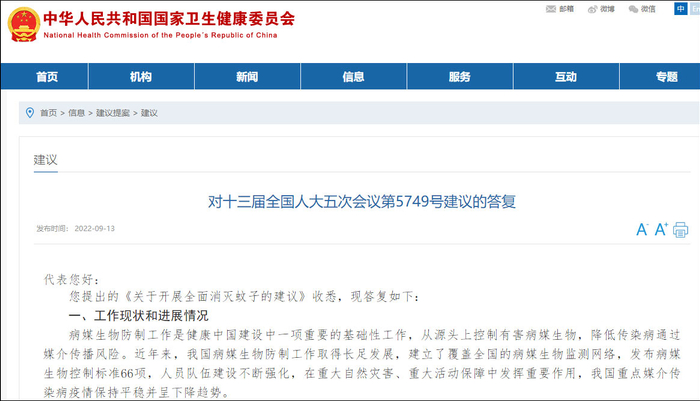Switch language with the 中 button
Viewport: 700px width, 401px height.
(680, 8)
